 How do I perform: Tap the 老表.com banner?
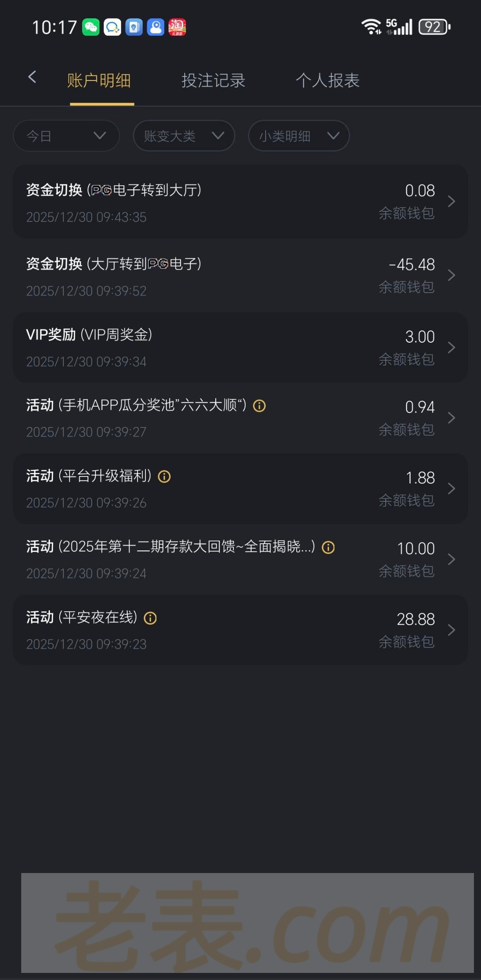tap(248, 923)
